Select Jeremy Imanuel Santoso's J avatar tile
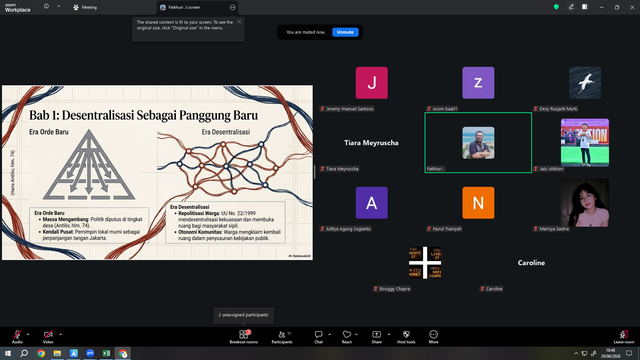The width and height of the screenshot is (640, 360). pos(371,83)
